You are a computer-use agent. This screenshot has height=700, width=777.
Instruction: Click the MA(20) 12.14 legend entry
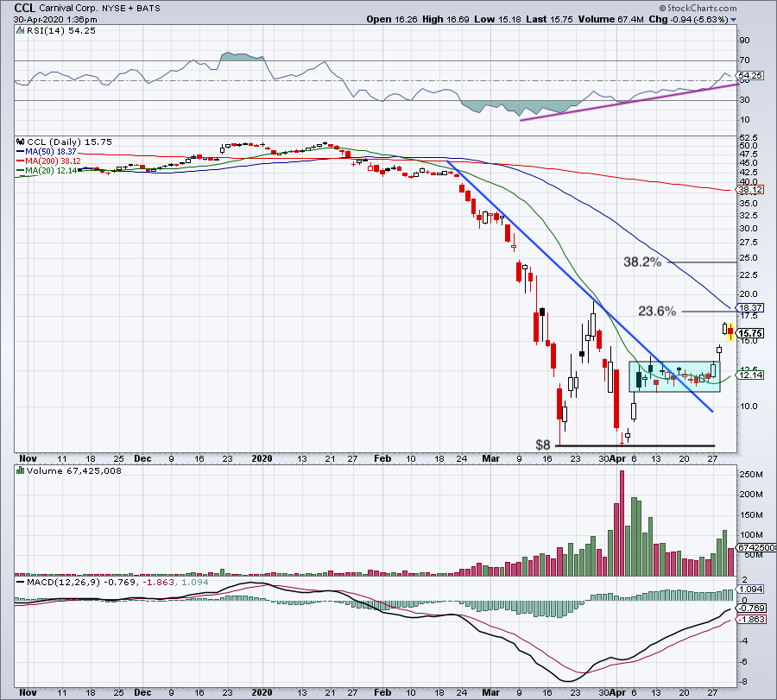click(x=47, y=170)
